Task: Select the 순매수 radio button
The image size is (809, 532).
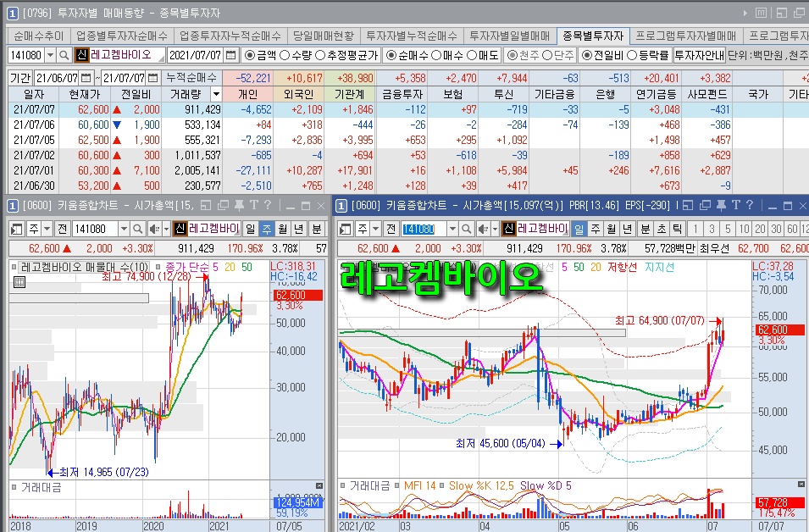Action: point(391,55)
